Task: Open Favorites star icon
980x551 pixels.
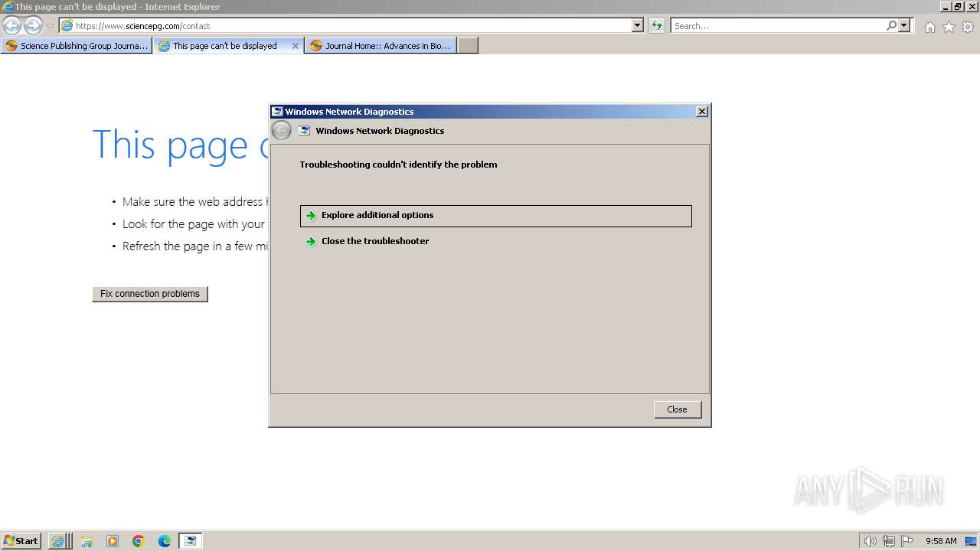Action: [x=949, y=27]
